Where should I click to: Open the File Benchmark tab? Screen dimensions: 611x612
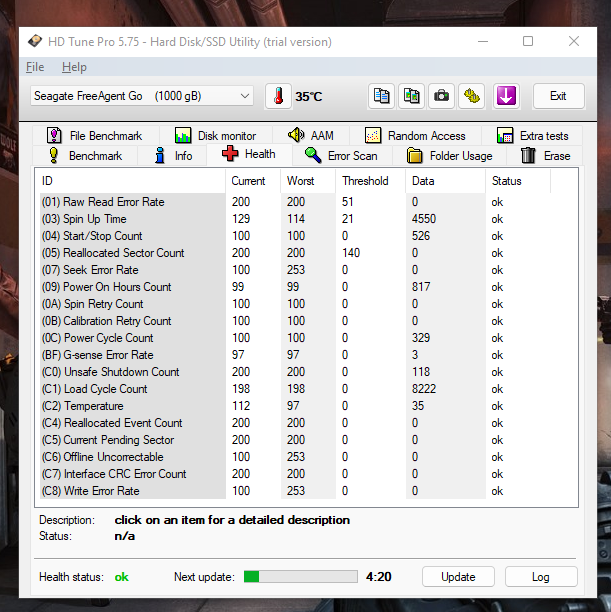click(94, 136)
